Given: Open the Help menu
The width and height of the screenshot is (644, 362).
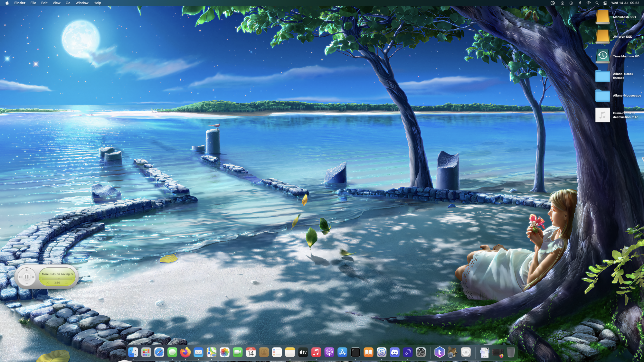Looking at the screenshot, I should point(97,3).
